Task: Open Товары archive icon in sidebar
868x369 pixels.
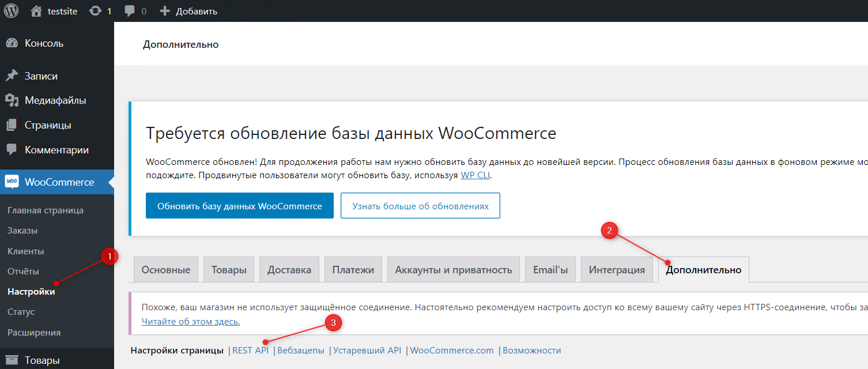Action: (12, 360)
